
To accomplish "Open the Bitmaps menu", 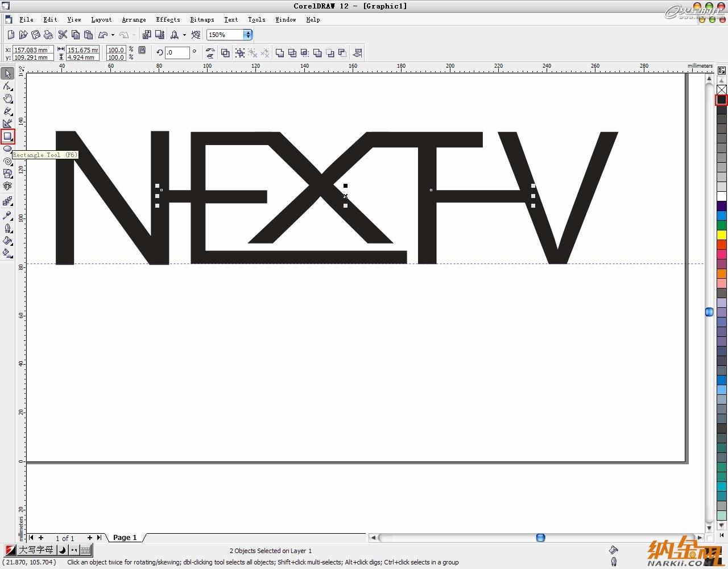I will click(x=202, y=19).
